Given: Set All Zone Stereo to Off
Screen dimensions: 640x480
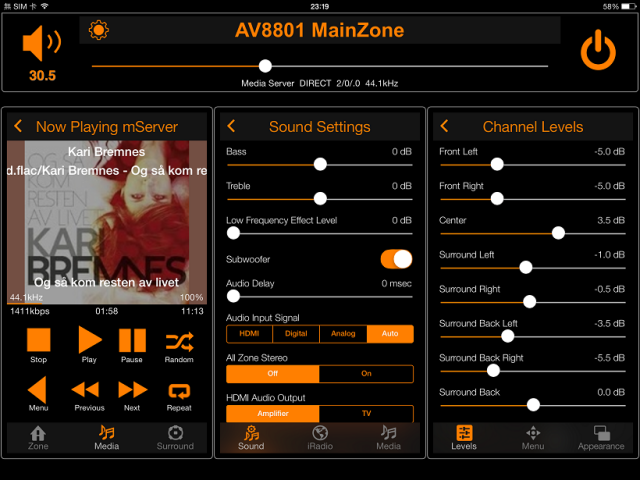Looking at the screenshot, I should click(x=273, y=374).
